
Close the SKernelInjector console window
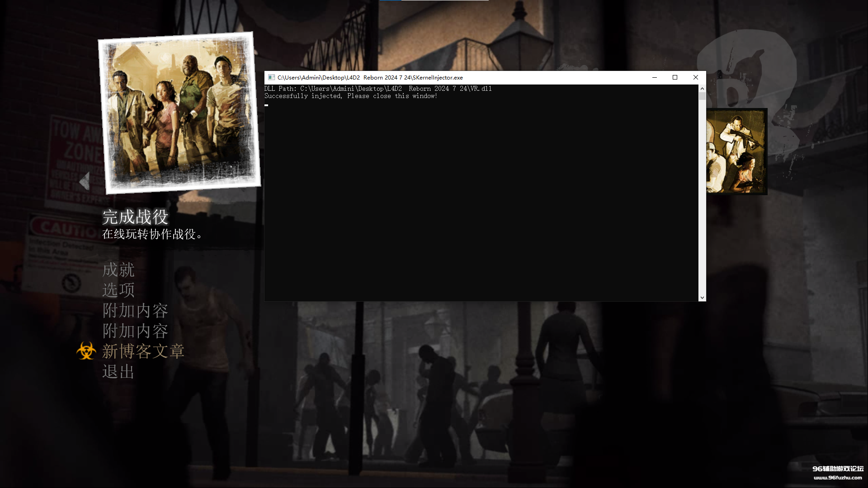click(x=696, y=77)
